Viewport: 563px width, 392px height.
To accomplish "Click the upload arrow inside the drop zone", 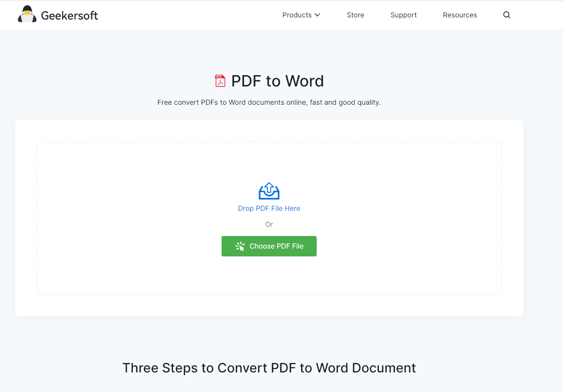I will (269, 188).
